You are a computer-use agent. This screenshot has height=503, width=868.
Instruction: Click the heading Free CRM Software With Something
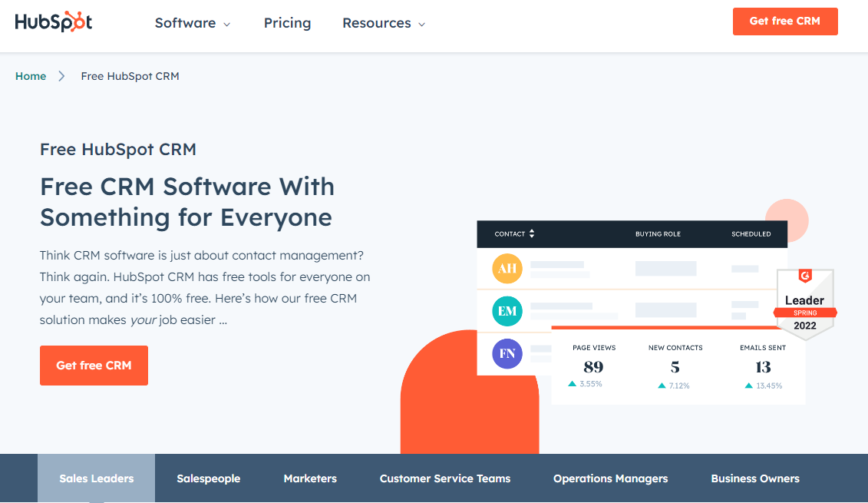coord(187,202)
